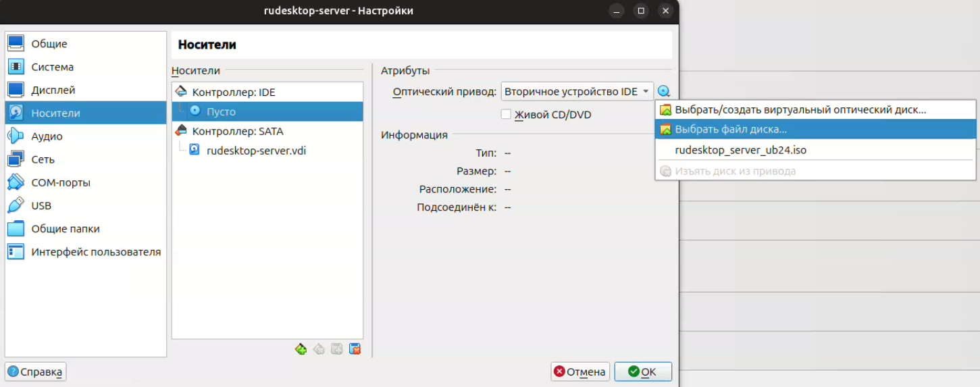The width and height of the screenshot is (980, 387).
Task: Choose Выбрать файл диска... menu entry
Action: tap(731, 129)
